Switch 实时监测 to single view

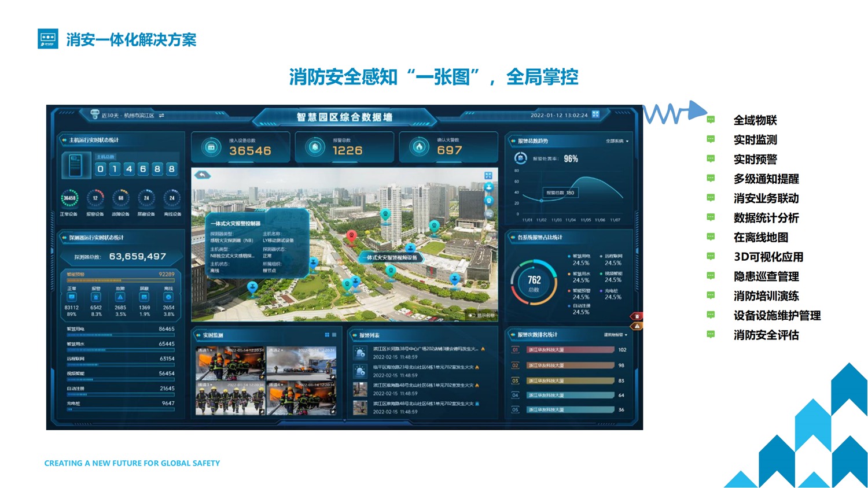click(x=334, y=335)
